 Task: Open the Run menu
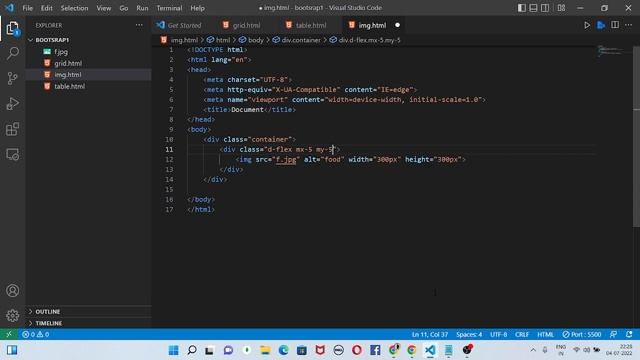click(142, 8)
